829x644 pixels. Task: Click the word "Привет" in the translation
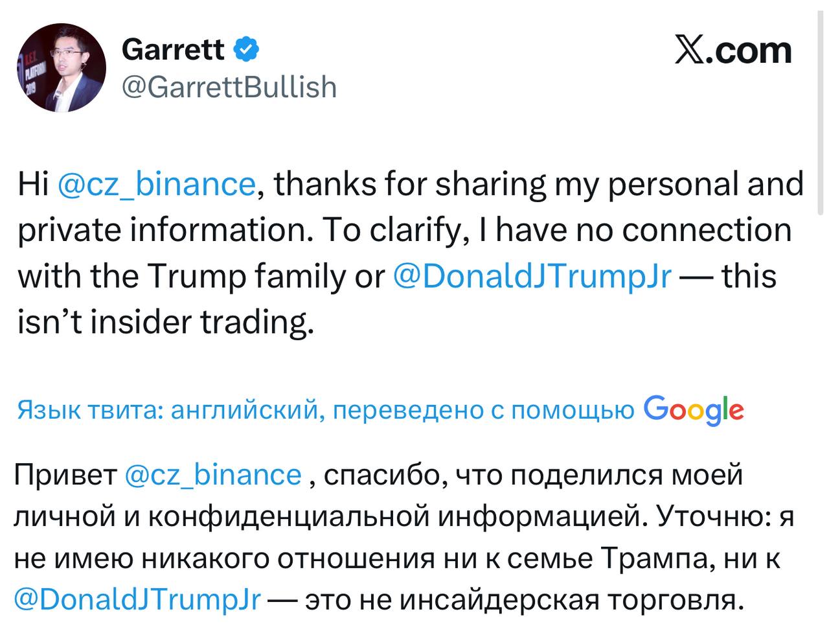(x=66, y=474)
